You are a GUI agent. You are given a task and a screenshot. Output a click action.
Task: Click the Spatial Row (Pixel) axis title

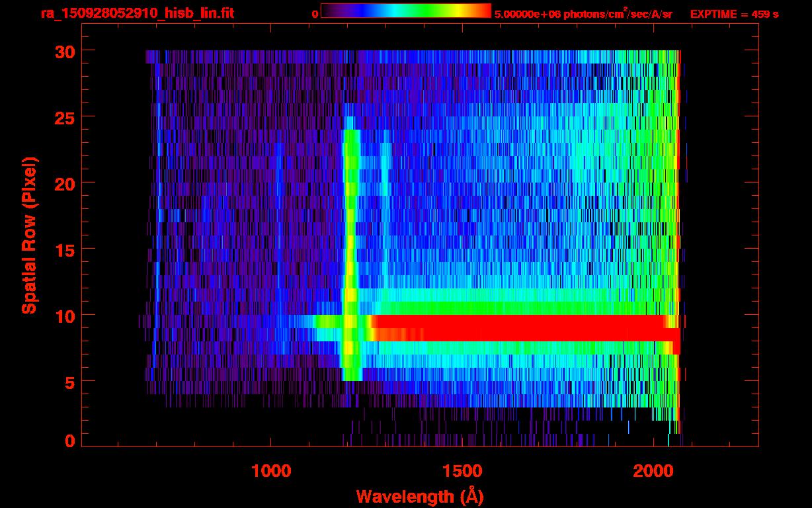(28, 235)
